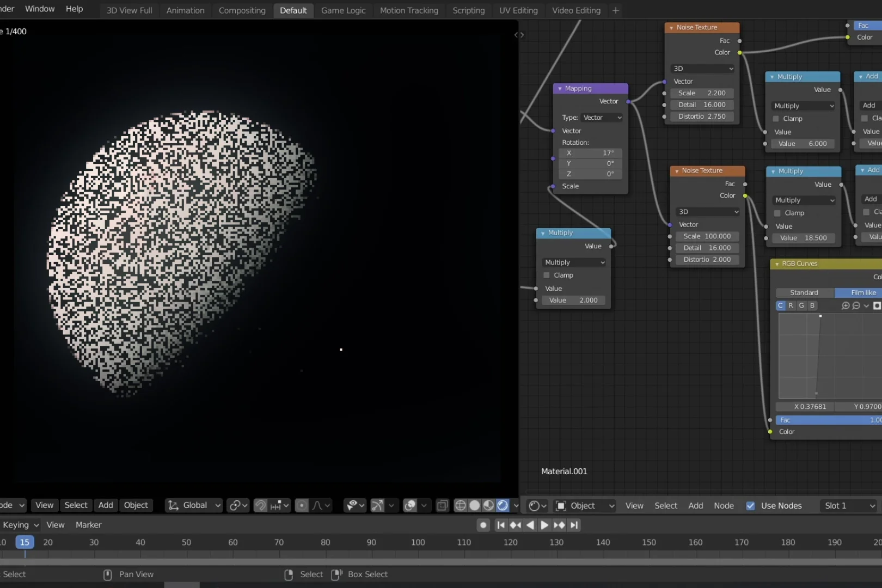Screen dimensions: 882x588
Task: Jump to the start frame
Action: [501, 525]
